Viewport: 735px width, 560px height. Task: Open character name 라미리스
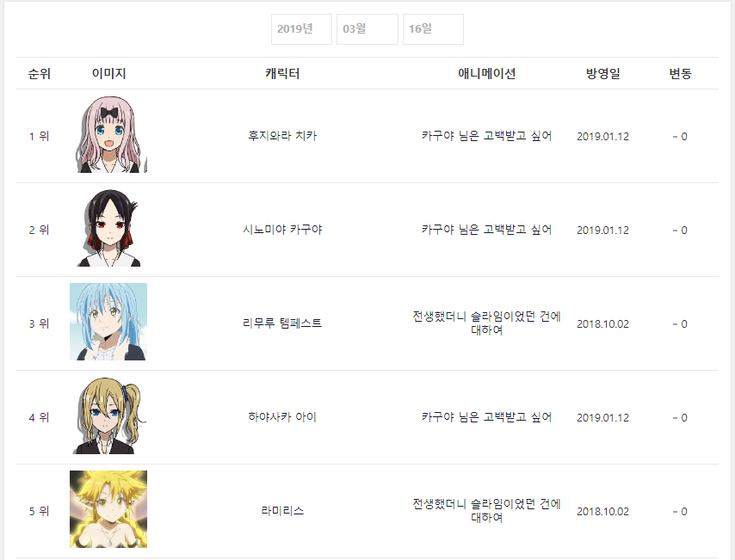point(282,511)
